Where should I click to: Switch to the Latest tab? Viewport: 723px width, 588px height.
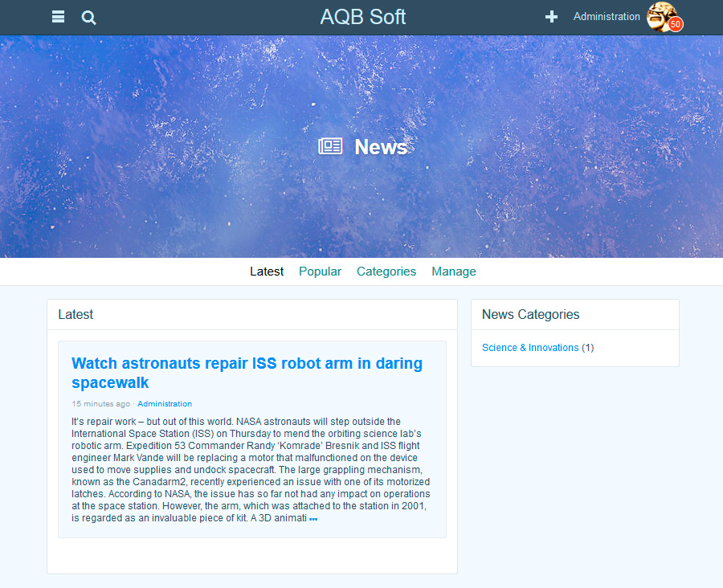(x=267, y=272)
